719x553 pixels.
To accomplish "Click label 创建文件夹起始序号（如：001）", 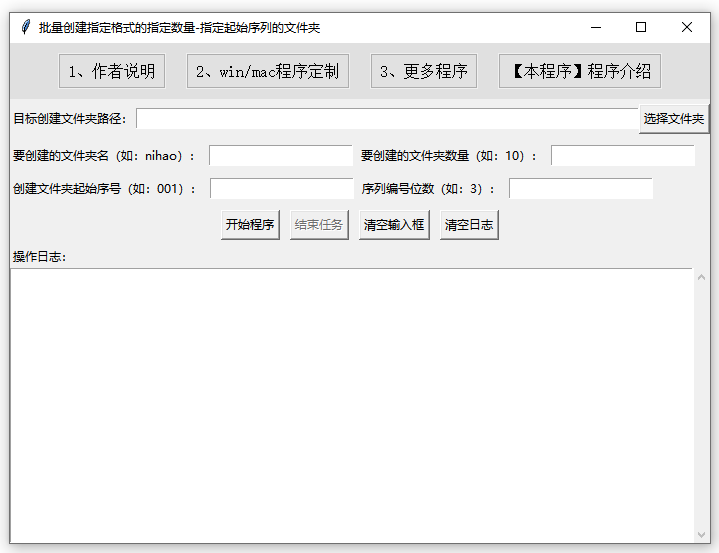I will tap(104, 189).
